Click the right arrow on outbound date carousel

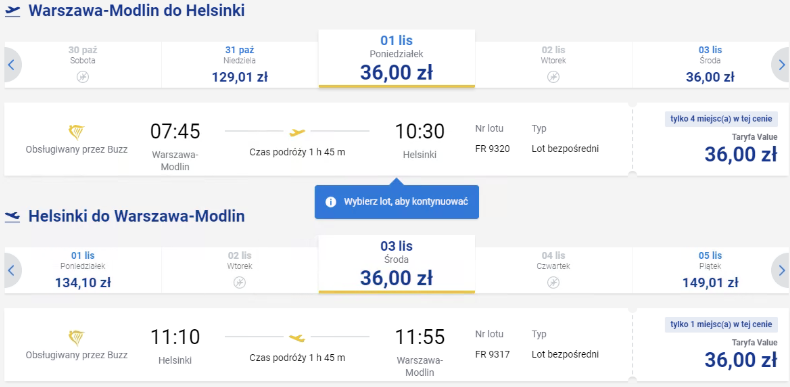(x=780, y=65)
